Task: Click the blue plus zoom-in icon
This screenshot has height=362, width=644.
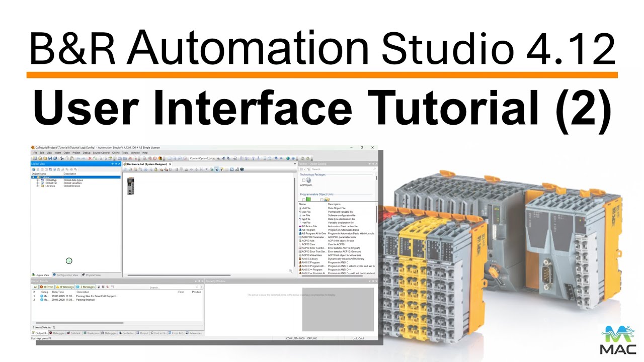Action: (x=276, y=158)
